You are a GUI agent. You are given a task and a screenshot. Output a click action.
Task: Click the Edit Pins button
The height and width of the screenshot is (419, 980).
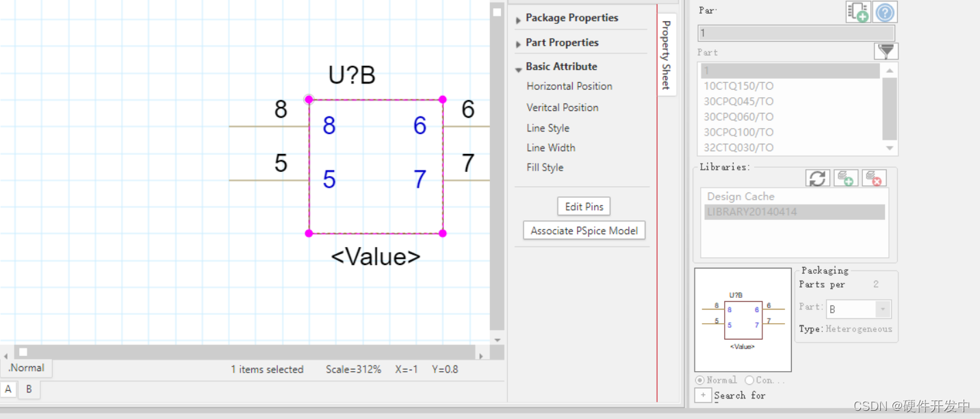coord(584,206)
